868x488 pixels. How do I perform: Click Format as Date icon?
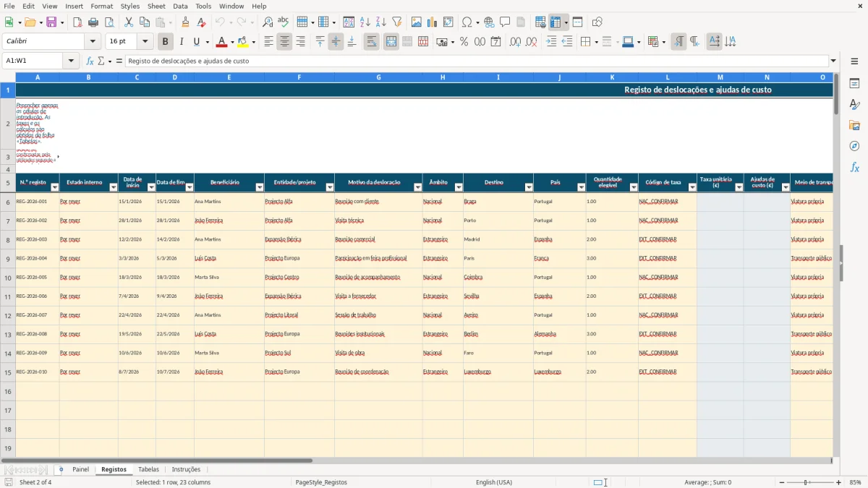coord(496,42)
